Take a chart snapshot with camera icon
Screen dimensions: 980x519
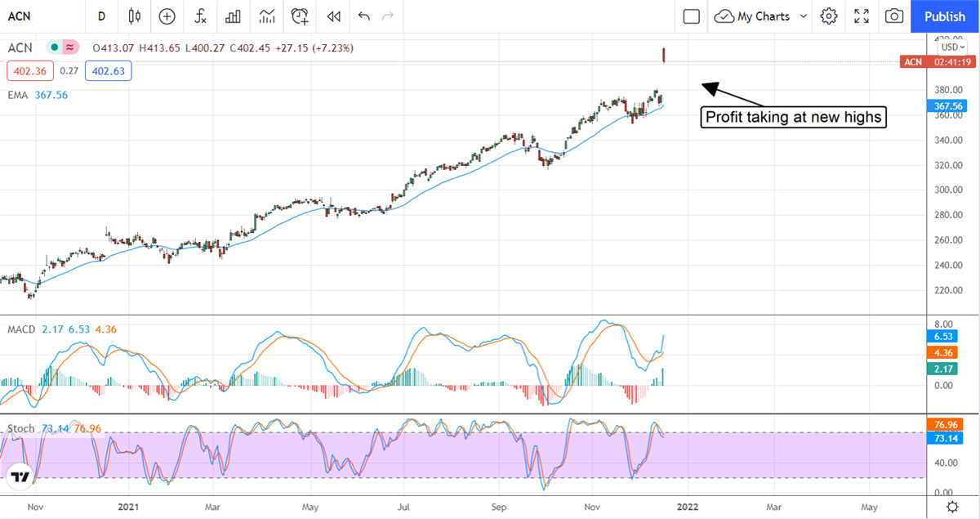pos(894,16)
